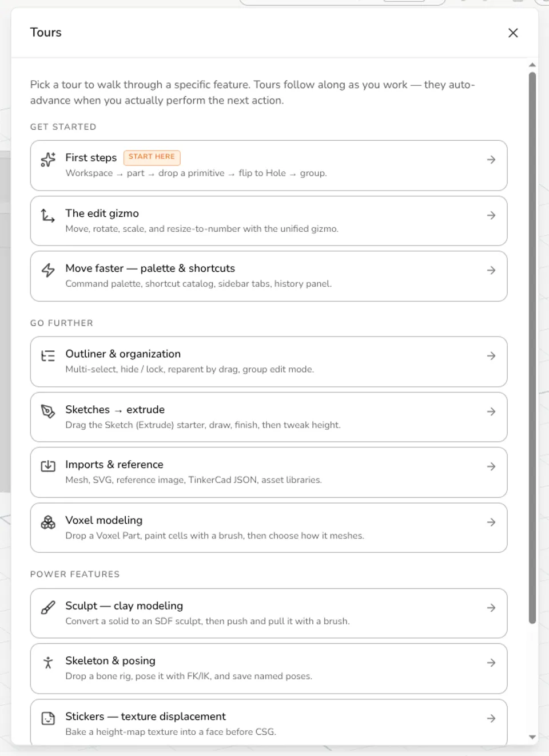The image size is (549, 756).
Task: Click the Imports & reference download icon
Action: (x=48, y=466)
